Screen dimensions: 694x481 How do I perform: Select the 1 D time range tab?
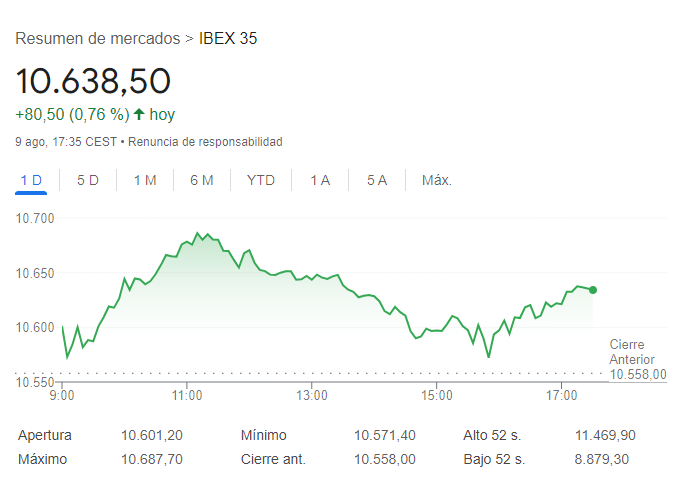tap(31, 181)
